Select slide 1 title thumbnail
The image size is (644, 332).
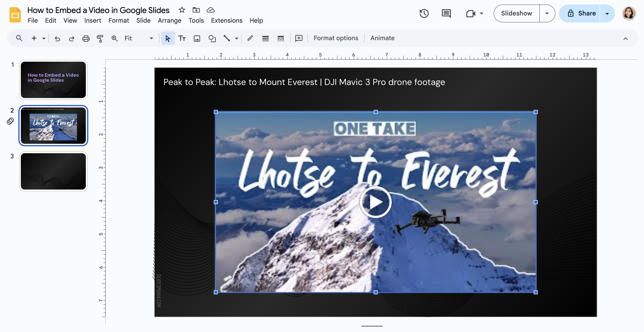tap(53, 80)
